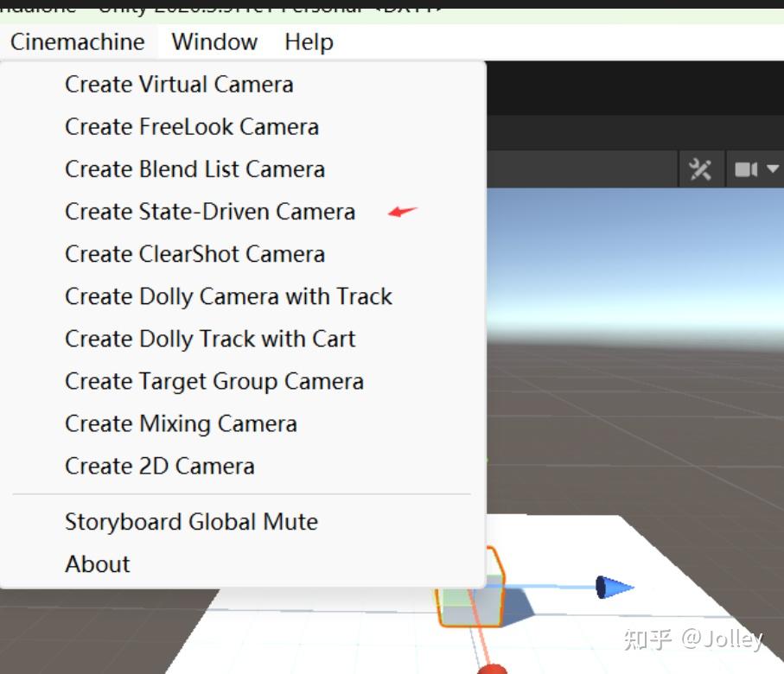Screen dimensions: 784x674
Task: Open the About dialog for Cinemachine
Action: coord(97,563)
